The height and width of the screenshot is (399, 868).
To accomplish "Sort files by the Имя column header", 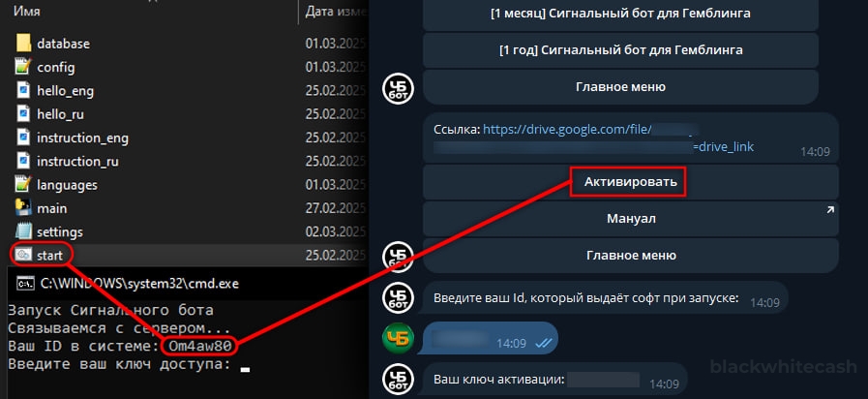I will [27, 12].
